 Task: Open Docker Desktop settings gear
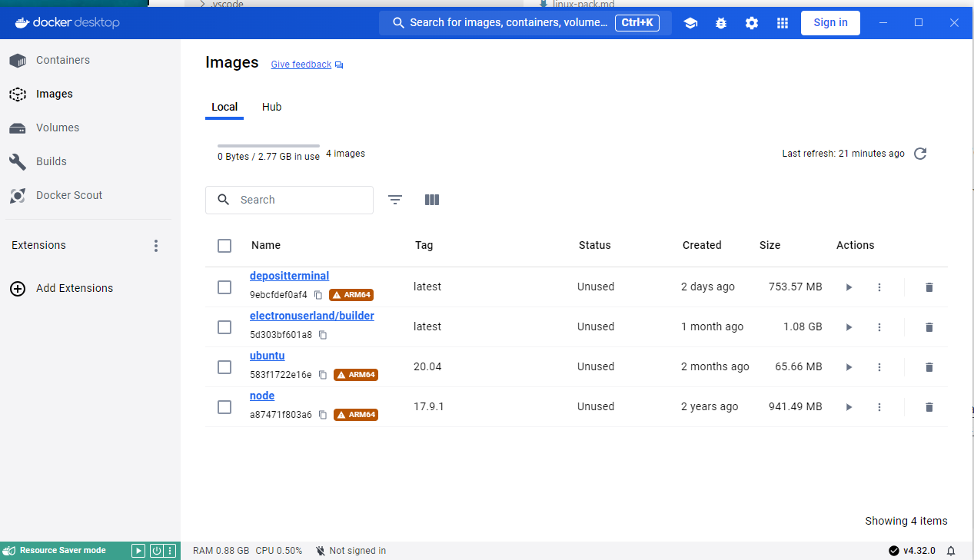pos(751,23)
